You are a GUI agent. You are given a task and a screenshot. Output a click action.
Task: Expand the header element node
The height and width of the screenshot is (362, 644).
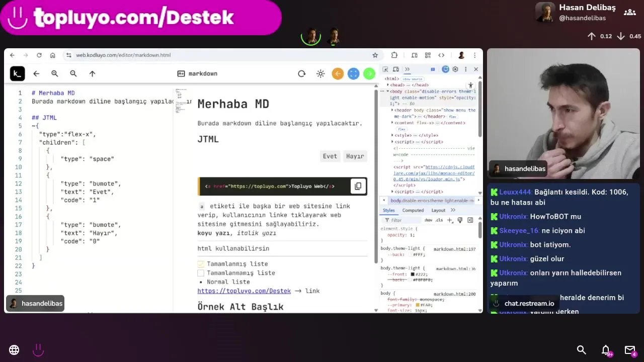point(392,110)
